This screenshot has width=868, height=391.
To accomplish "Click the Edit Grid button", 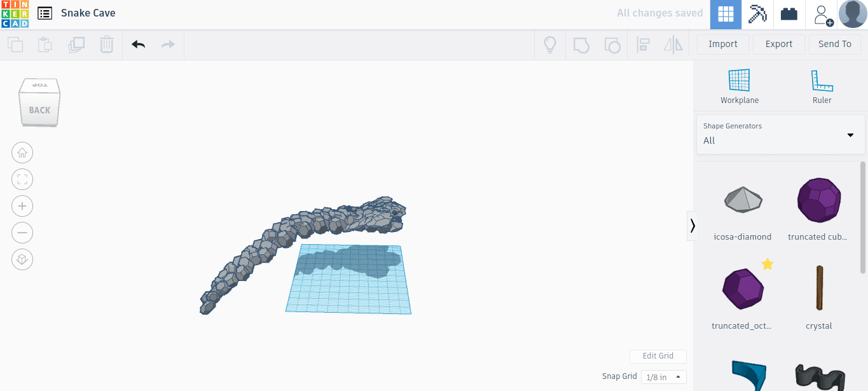I will click(x=658, y=356).
